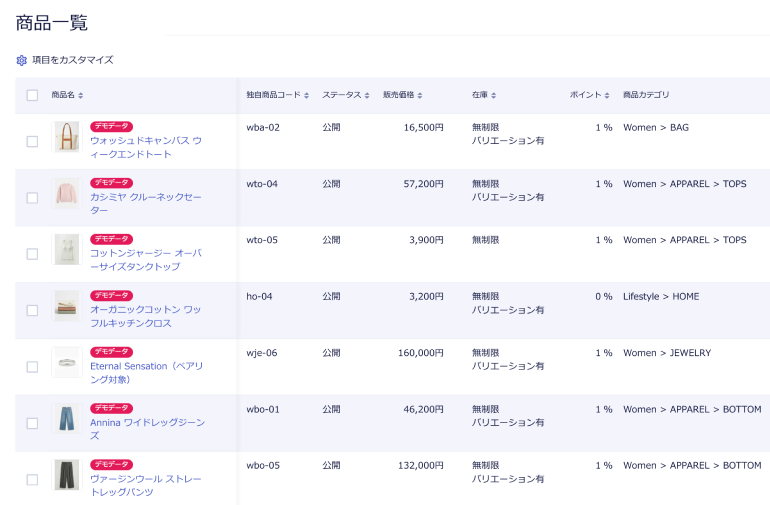Open the blue jeans product thumbnail
770x505 pixels.
[x=67, y=419]
